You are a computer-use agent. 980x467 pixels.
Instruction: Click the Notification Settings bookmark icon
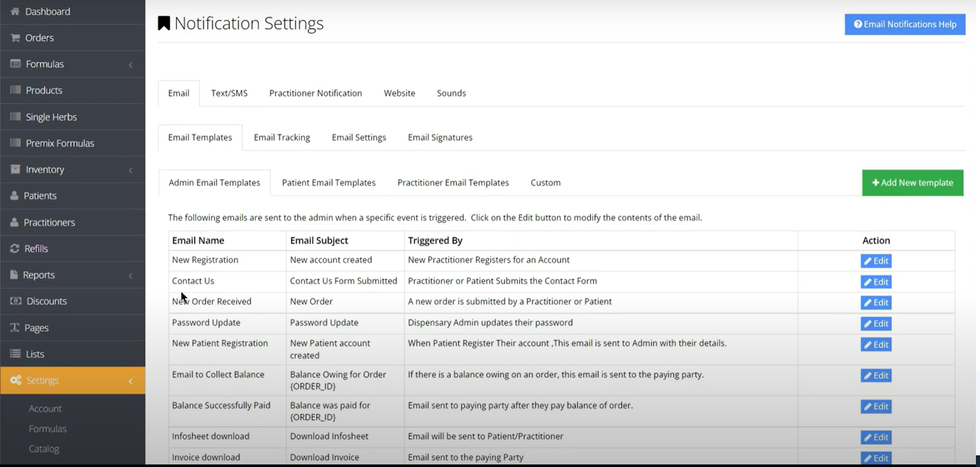pos(164,23)
